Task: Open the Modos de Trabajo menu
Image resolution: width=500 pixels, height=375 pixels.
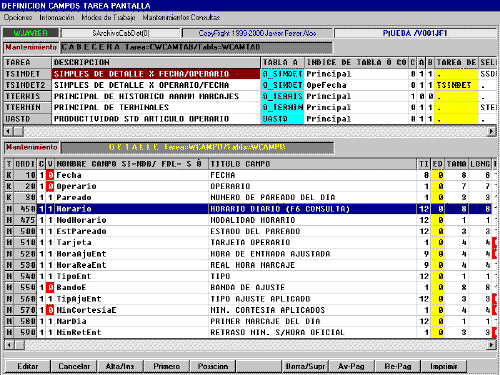Action: click(108, 17)
